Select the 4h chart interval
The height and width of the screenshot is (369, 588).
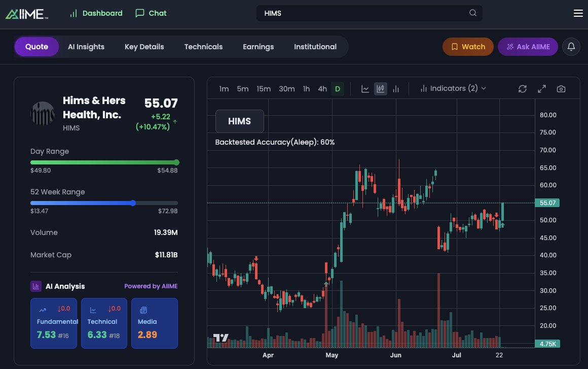click(322, 89)
